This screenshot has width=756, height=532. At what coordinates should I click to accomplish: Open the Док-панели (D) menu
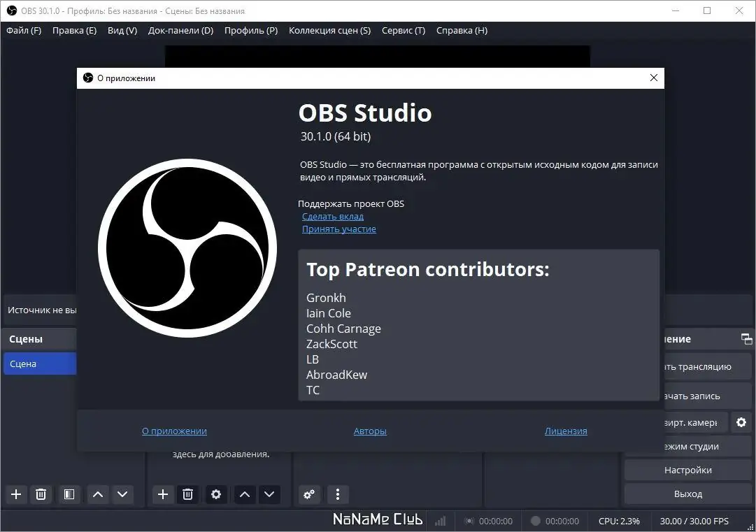click(181, 30)
